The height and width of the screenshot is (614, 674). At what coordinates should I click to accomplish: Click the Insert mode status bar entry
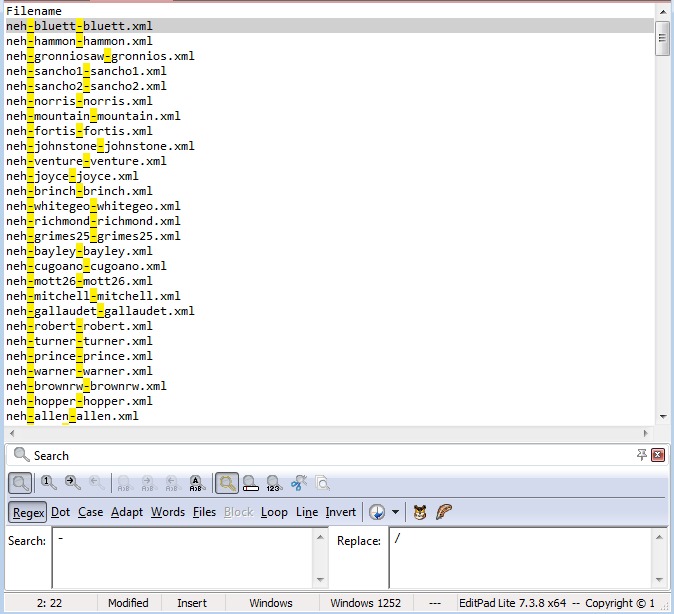pyautogui.click(x=192, y=603)
